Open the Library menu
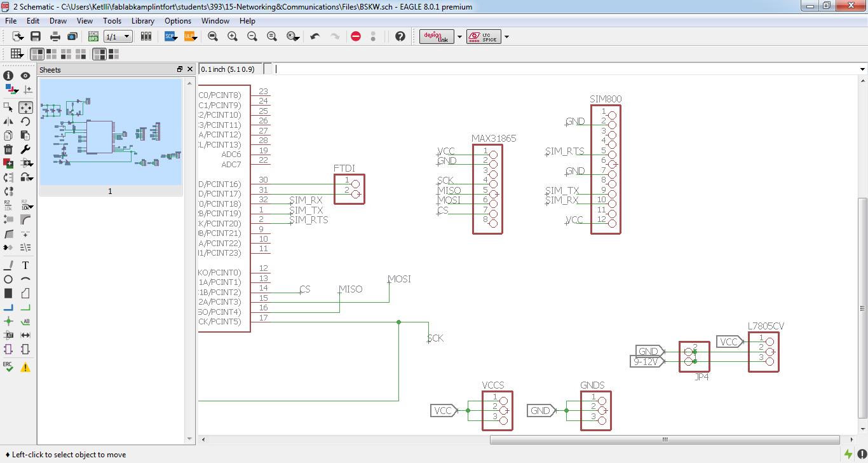 click(143, 21)
